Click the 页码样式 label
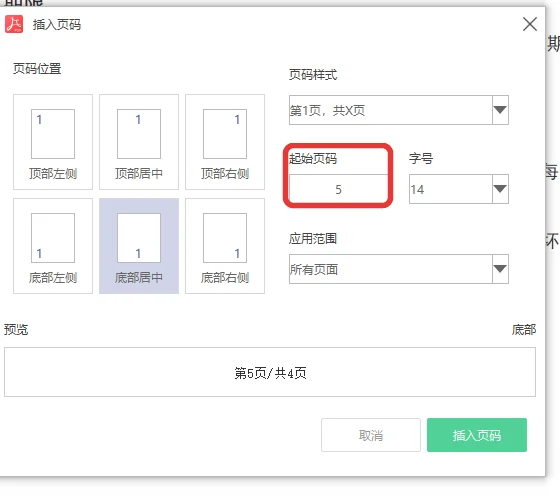This screenshot has height=500, width=560. (313, 75)
